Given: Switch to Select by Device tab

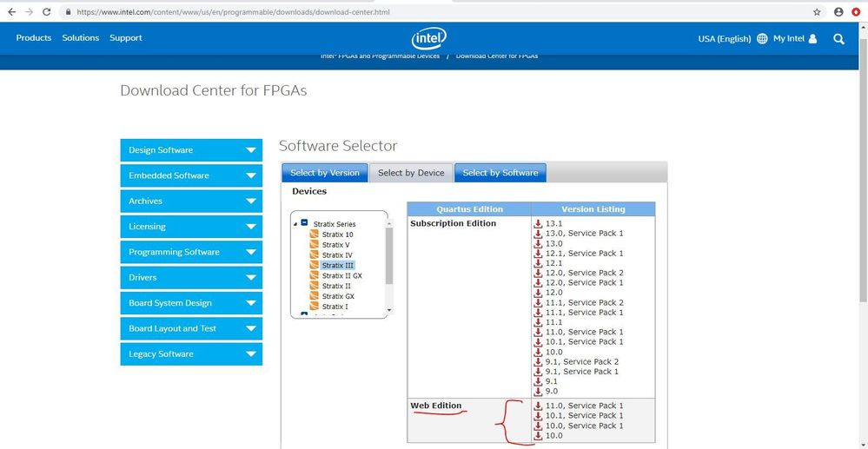Looking at the screenshot, I should pyautogui.click(x=411, y=173).
